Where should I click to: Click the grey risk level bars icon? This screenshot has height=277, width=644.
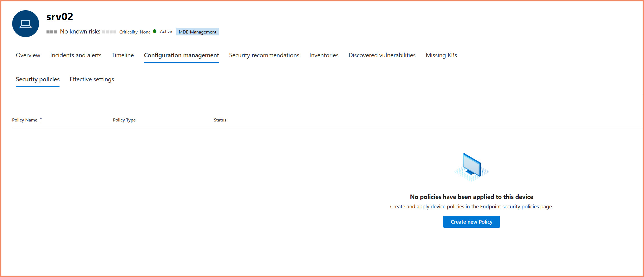click(52, 32)
